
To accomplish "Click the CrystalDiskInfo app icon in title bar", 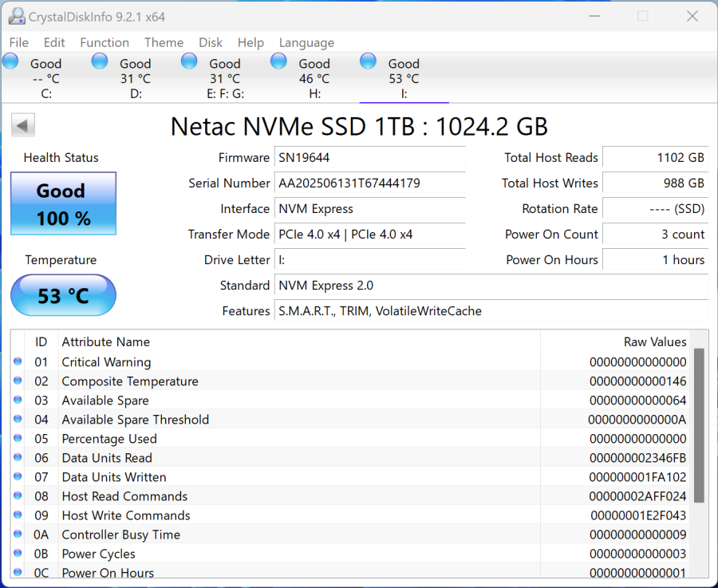I will tap(16, 17).
